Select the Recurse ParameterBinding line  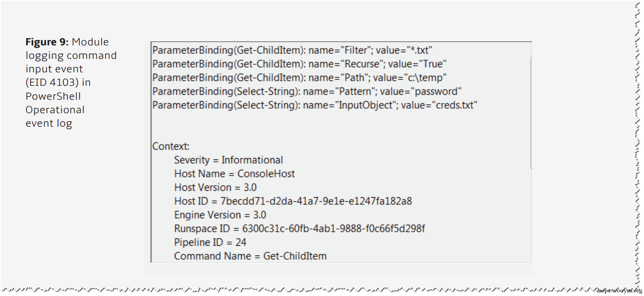pyautogui.click(x=300, y=64)
